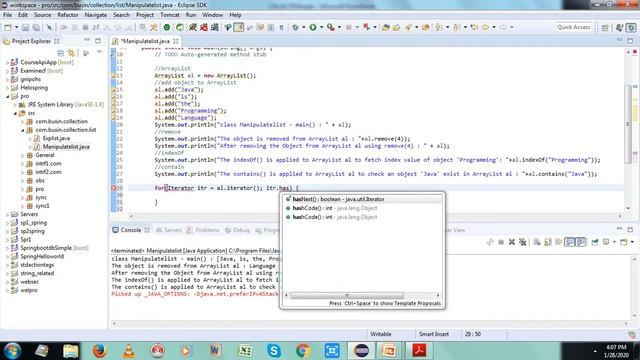Open the New file dropdown arrow
This screenshot has height=360, width=640.
(16, 27)
